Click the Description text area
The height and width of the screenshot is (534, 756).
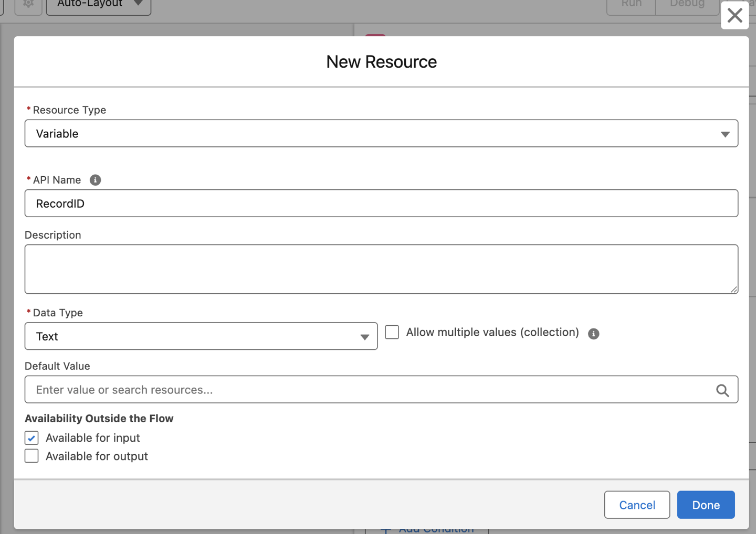pyautogui.click(x=381, y=269)
